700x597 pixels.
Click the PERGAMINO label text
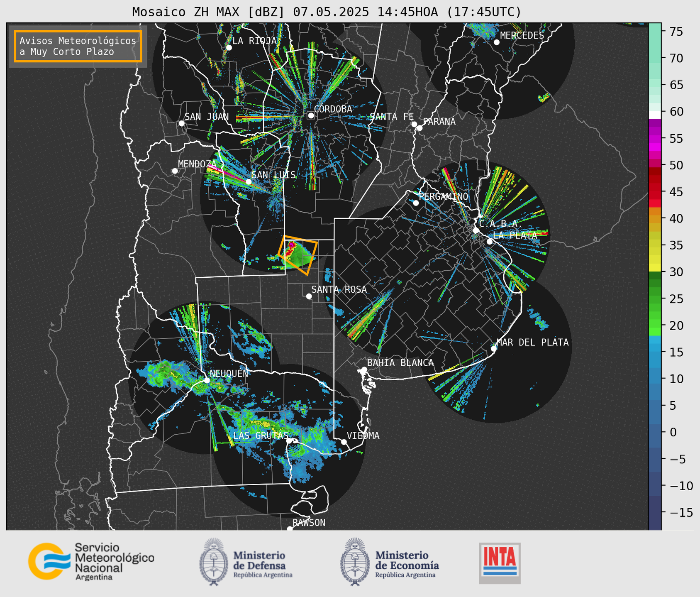click(443, 196)
